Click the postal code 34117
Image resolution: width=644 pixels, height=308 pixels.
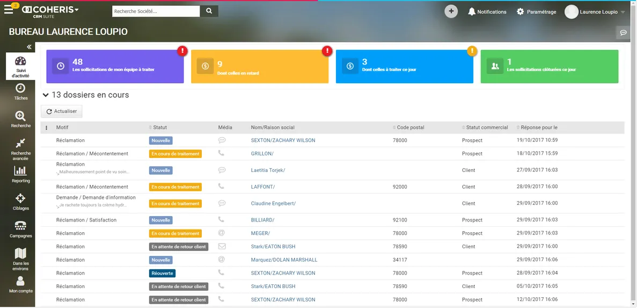pyautogui.click(x=400, y=260)
